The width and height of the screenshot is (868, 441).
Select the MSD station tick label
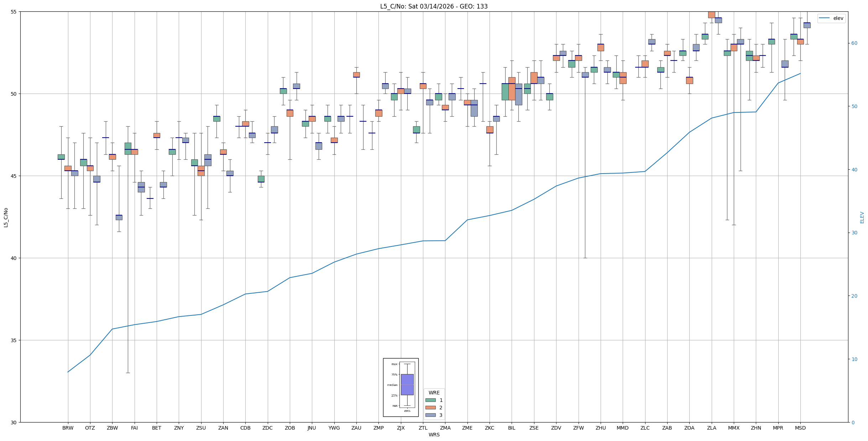coord(800,428)
